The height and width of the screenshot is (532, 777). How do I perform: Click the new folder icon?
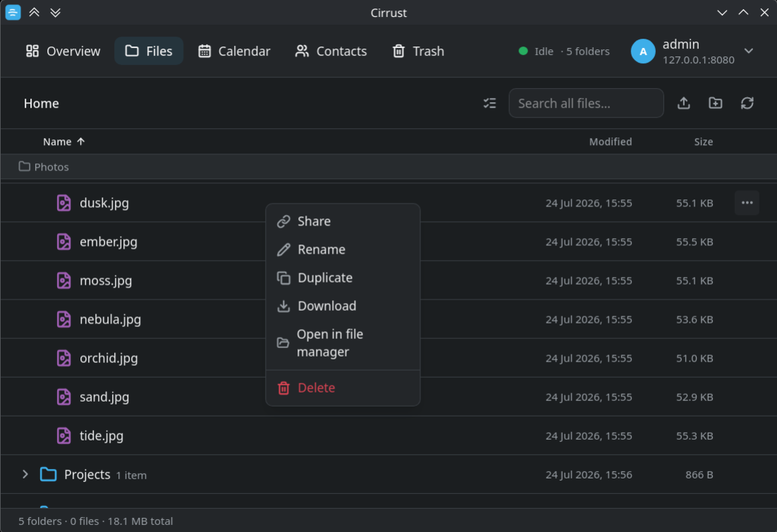tap(716, 103)
